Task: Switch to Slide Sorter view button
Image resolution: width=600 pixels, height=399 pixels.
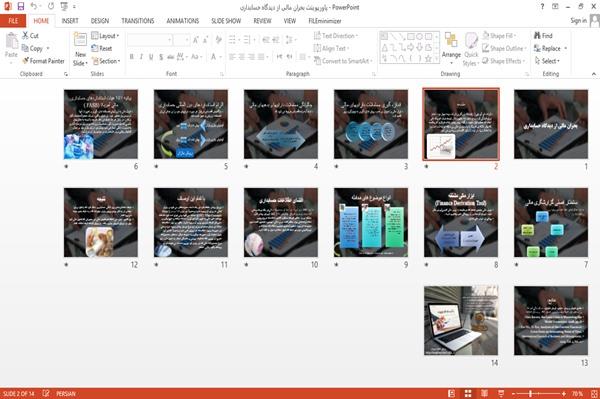Action: click(x=468, y=394)
